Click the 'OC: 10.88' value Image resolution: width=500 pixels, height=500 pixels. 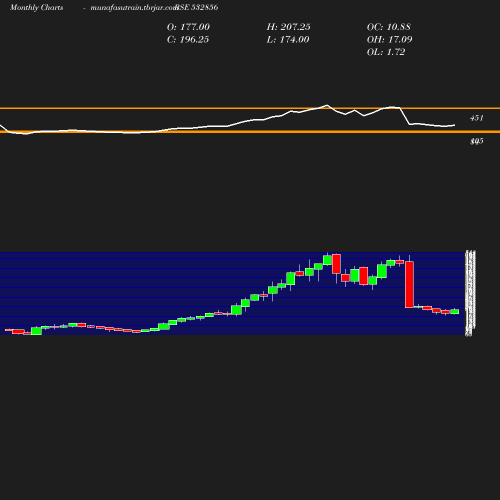pyautogui.click(x=389, y=27)
